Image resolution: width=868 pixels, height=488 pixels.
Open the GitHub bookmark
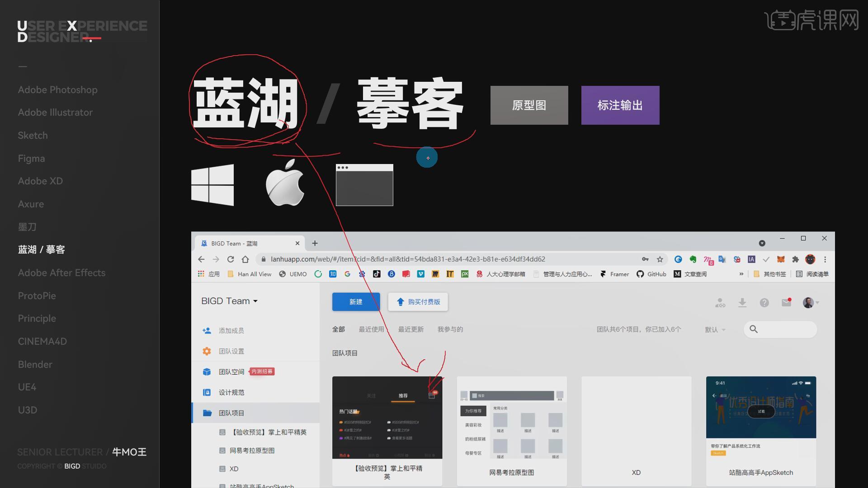coord(651,274)
